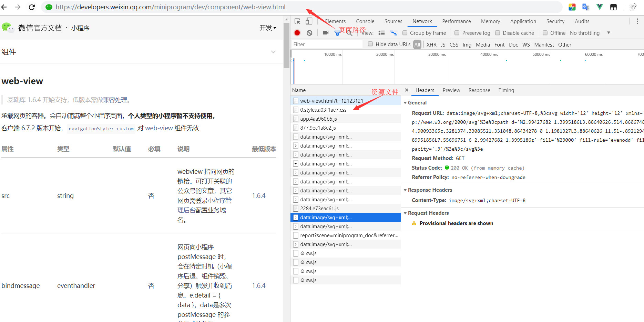Click the black mask-shaped extension icon
The height and width of the screenshot is (322, 644).
click(x=613, y=7)
